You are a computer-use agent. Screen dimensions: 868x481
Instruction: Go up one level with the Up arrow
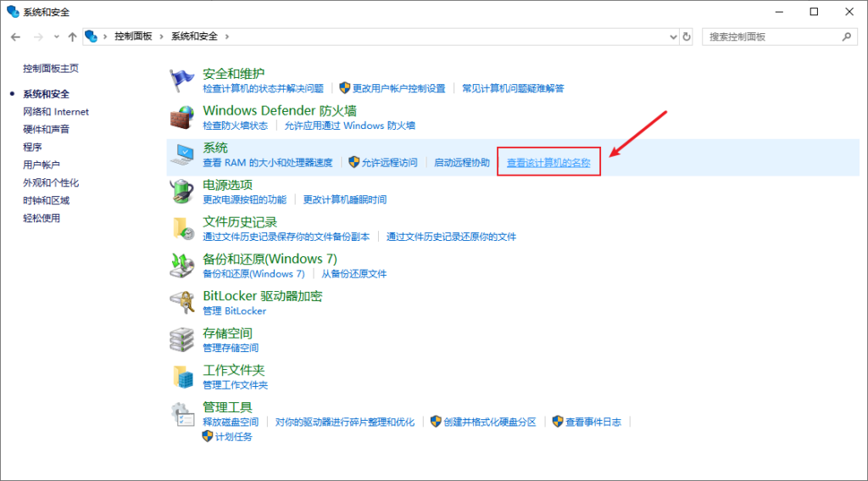click(73, 37)
